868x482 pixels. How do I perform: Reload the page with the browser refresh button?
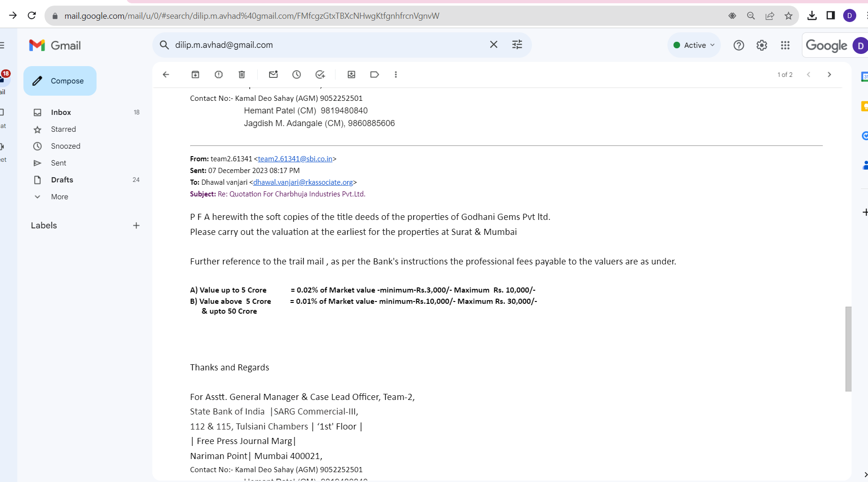32,15
